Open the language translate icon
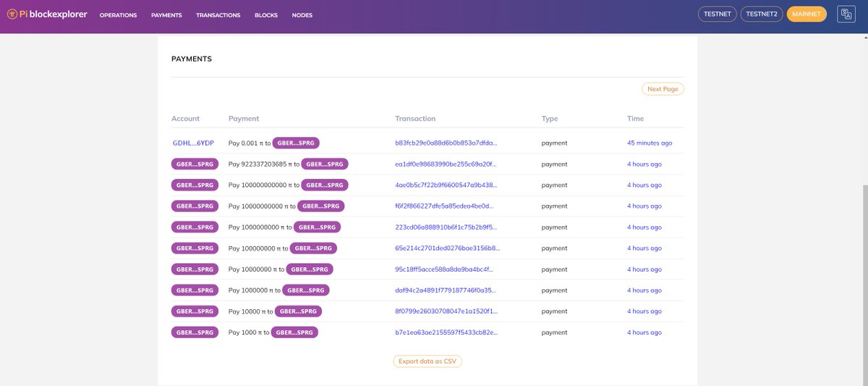The height and width of the screenshot is (386, 868). point(846,14)
